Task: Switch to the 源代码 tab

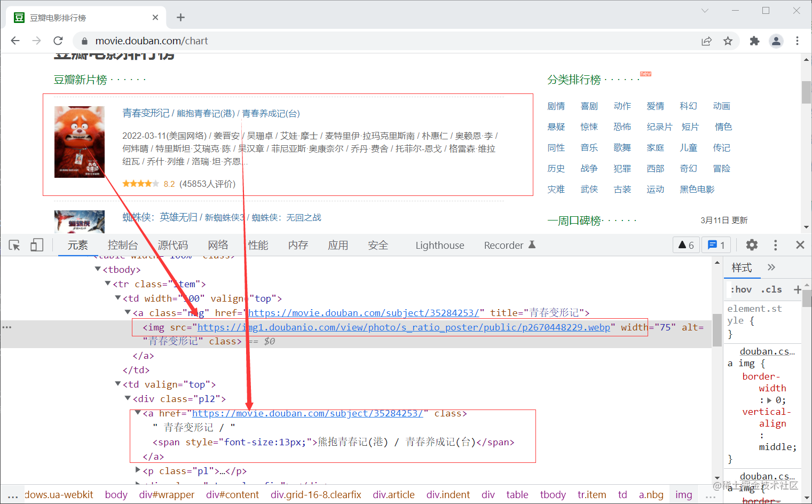Action: coord(173,245)
